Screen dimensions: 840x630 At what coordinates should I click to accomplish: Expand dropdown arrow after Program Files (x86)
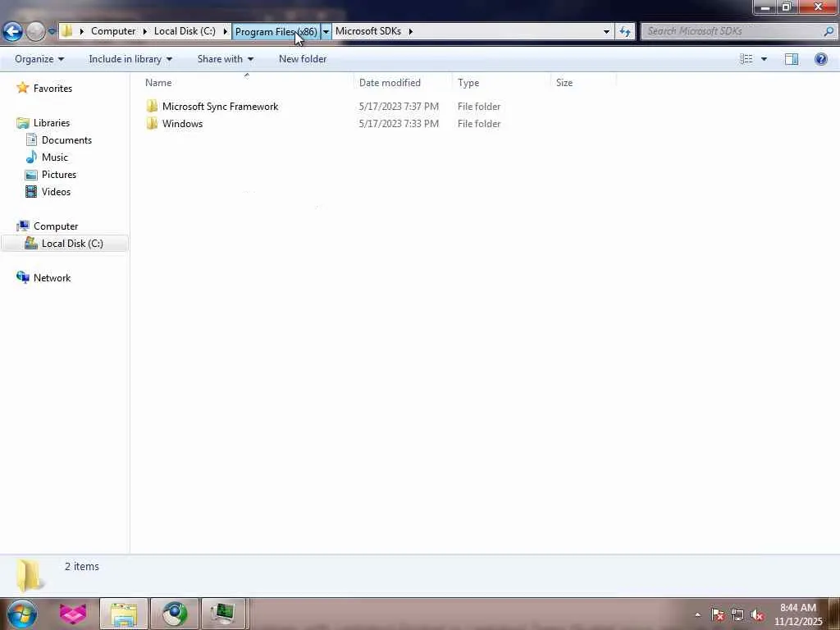tap(326, 32)
